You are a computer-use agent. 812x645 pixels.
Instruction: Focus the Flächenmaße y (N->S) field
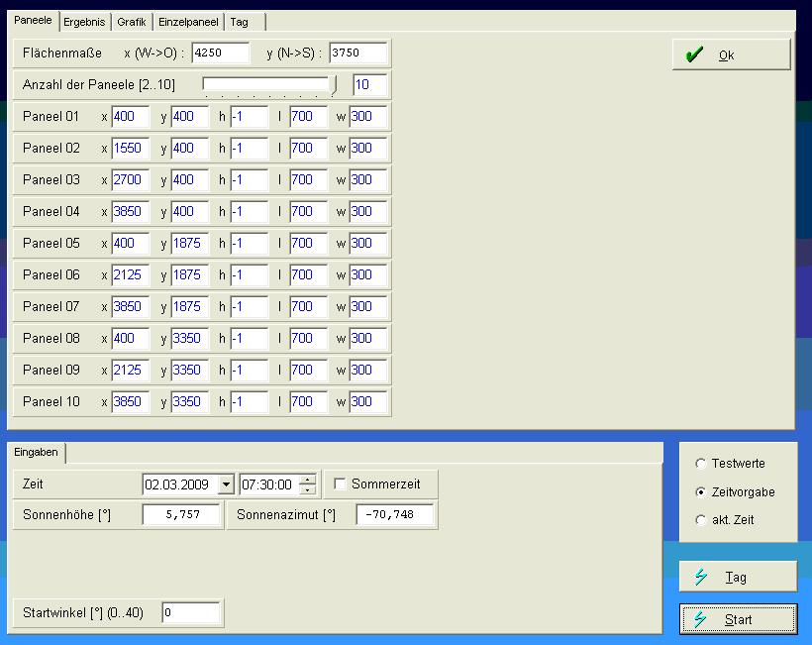click(358, 54)
